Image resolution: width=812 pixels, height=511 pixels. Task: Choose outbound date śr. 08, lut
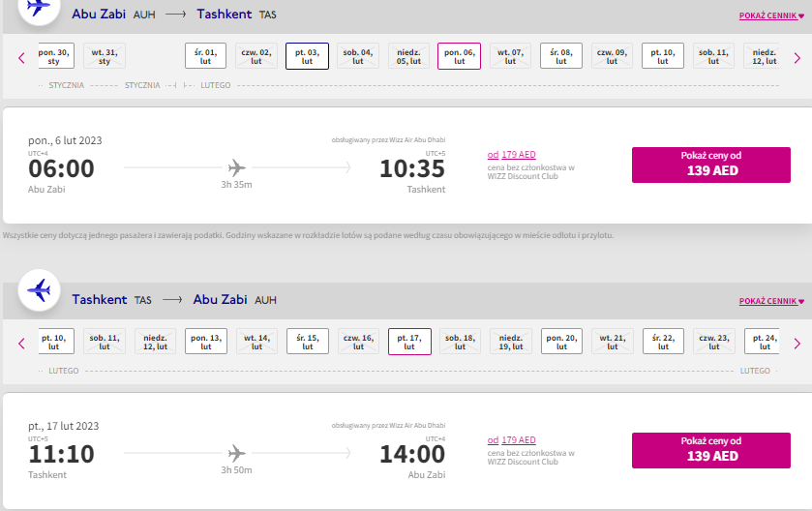click(560, 56)
